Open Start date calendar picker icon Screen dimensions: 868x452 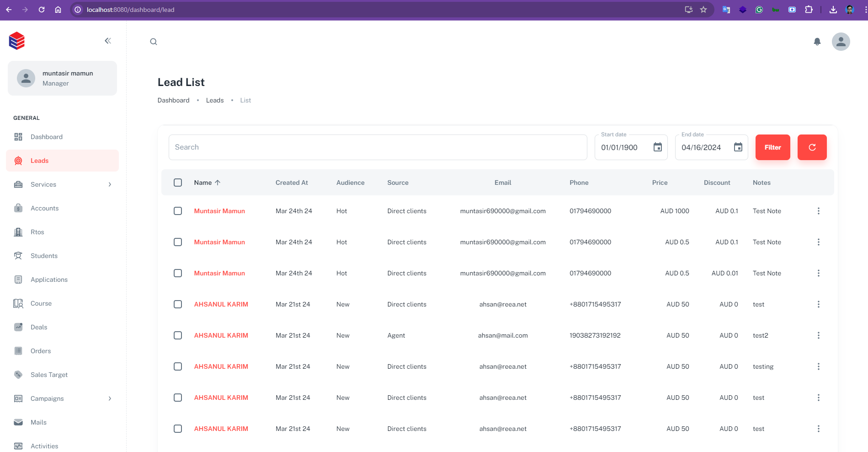point(657,147)
